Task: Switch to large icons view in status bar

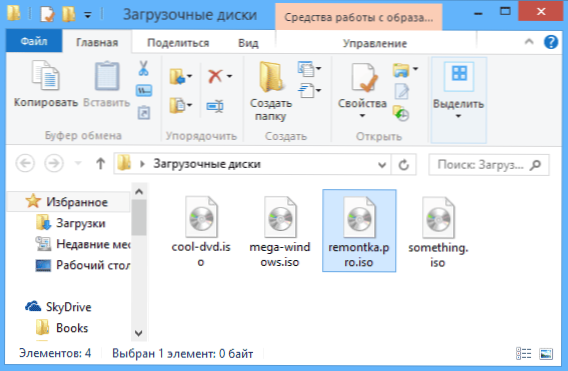Action: [x=546, y=354]
